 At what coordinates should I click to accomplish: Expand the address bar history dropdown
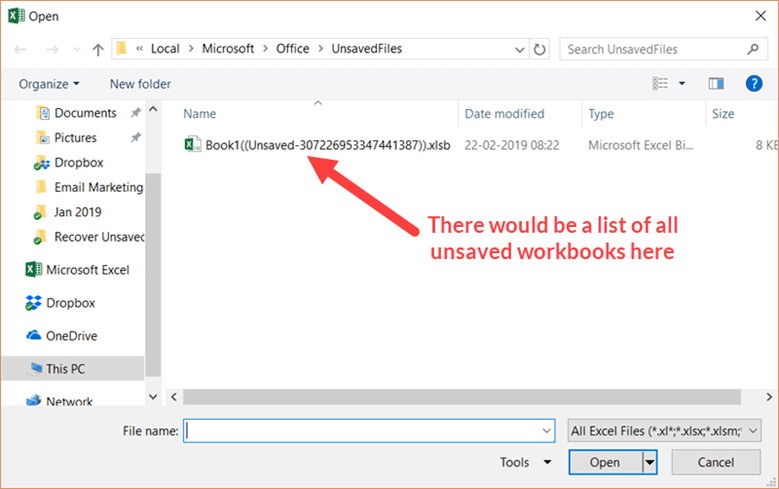tap(520, 50)
